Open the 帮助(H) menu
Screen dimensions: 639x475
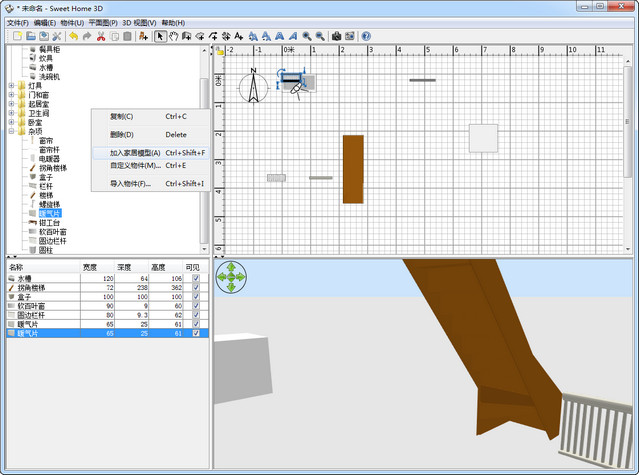[173, 23]
